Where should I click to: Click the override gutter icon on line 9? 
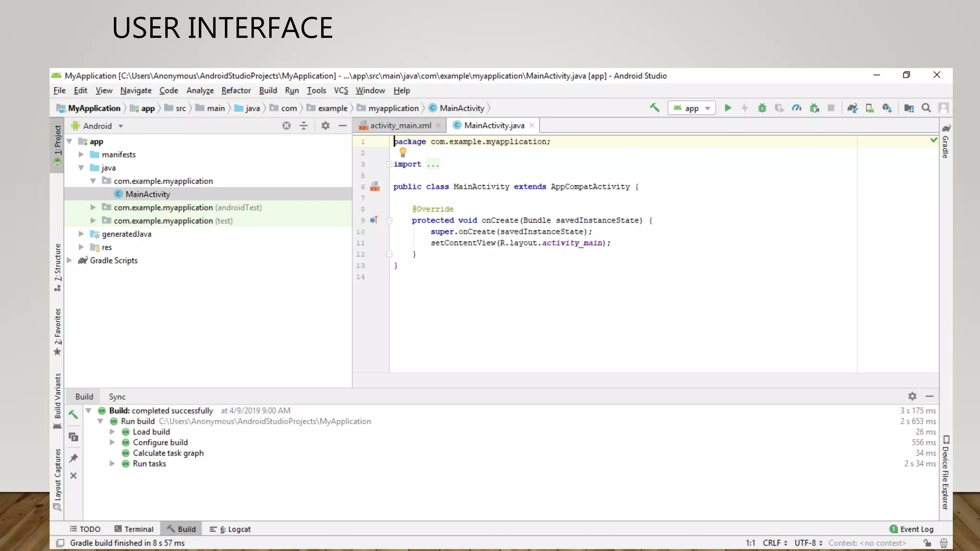coord(374,220)
